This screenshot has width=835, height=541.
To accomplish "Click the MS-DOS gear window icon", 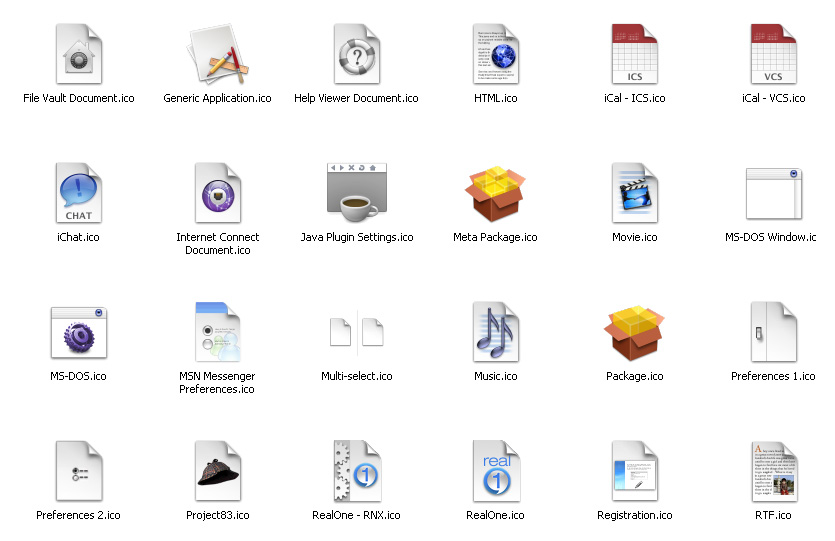I will tap(79, 333).
